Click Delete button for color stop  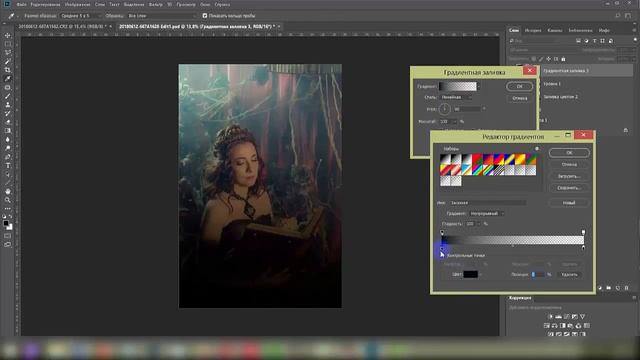(x=569, y=275)
